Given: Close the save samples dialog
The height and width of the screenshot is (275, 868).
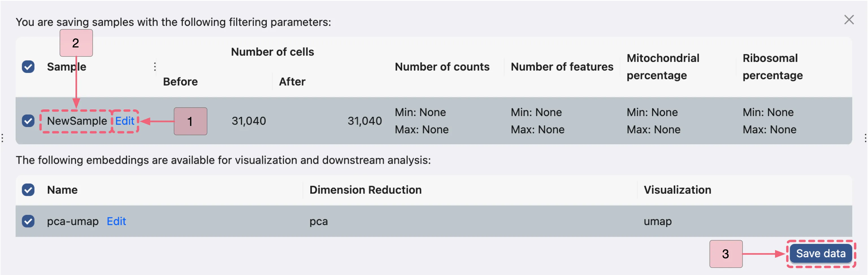Looking at the screenshot, I should click(849, 20).
